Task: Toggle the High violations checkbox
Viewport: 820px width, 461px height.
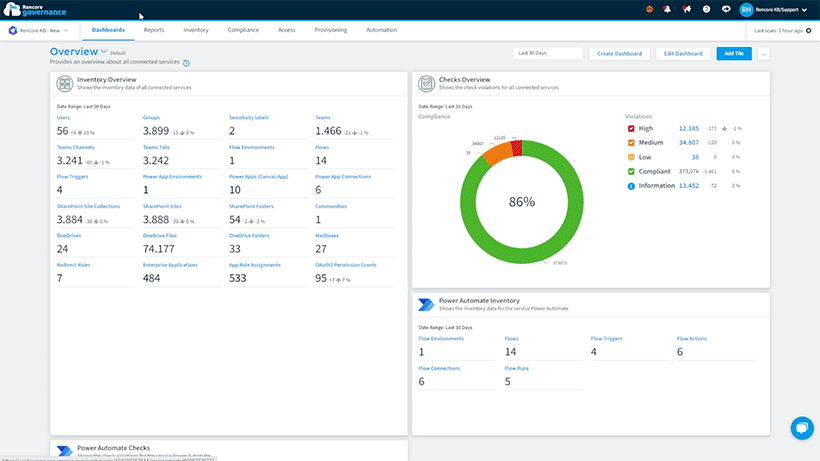Action: pyautogui.click(x=631, y=129)
